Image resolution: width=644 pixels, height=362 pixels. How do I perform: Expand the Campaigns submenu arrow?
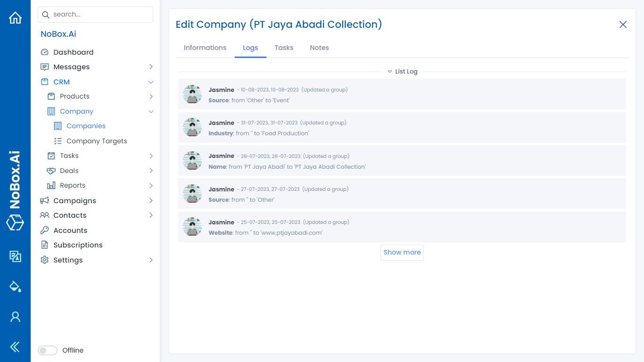(x=151, y=201)
